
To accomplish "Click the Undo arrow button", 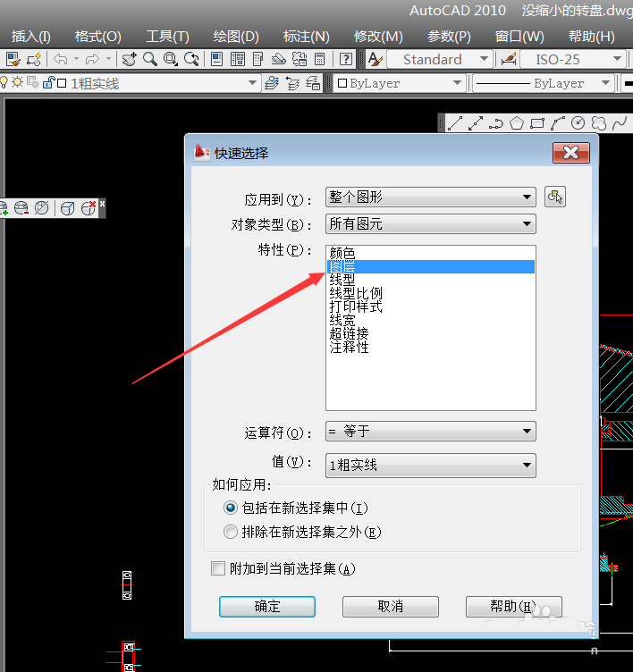I will coord(61,59).
